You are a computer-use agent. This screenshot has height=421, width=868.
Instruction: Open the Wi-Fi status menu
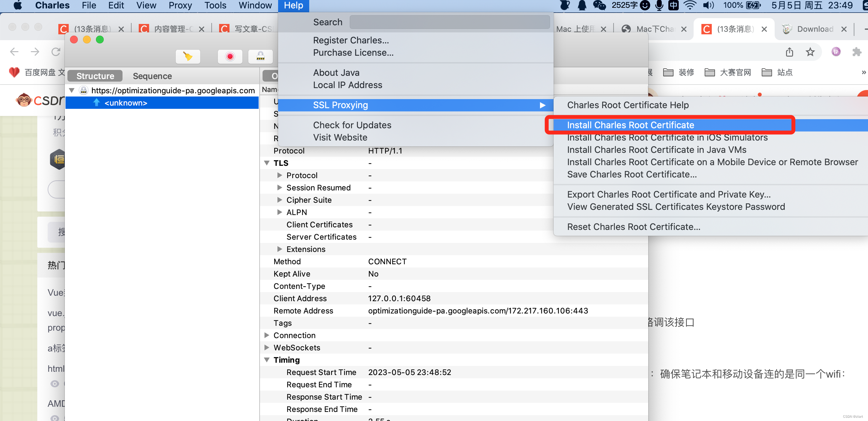[x=690, y=6]
